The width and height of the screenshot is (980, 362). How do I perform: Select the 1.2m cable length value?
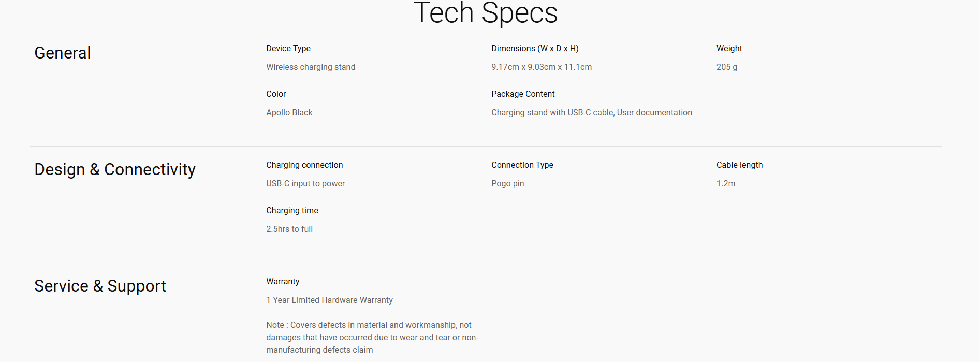[726, 183]
